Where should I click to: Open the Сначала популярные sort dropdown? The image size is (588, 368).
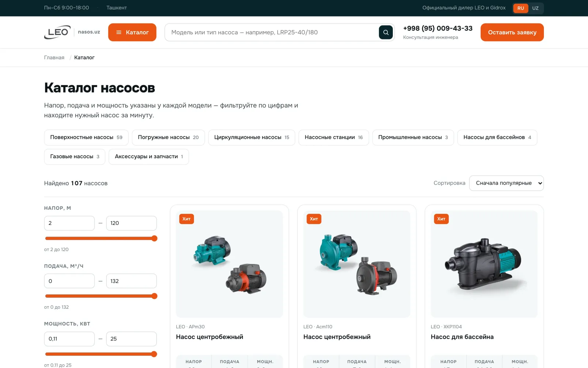click(x=506, y=183)
